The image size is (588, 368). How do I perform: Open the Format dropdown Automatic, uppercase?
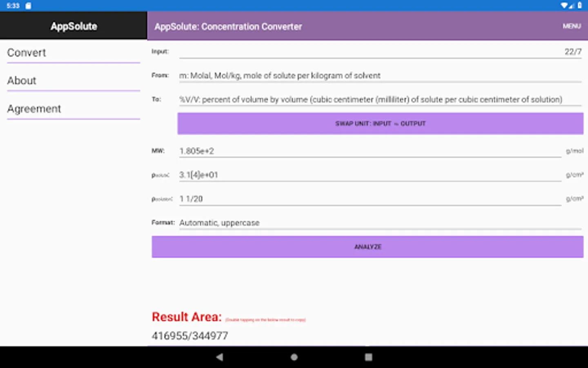pos(380,223)
